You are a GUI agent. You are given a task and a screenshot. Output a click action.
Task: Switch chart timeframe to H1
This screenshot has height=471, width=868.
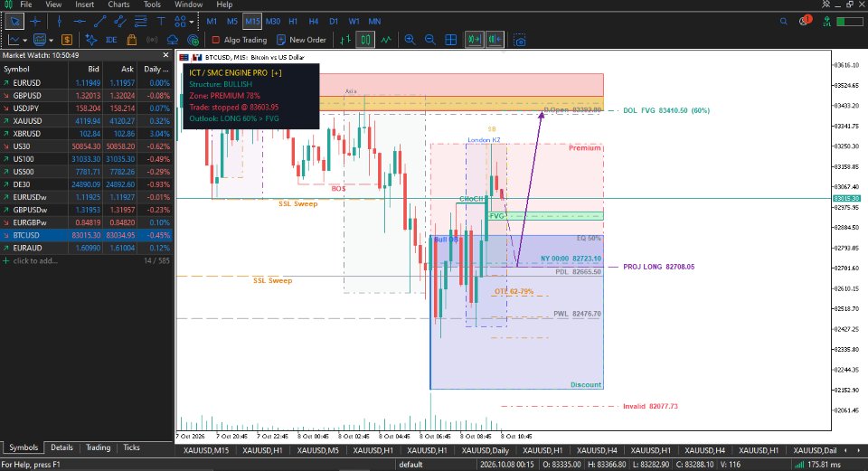(x=293, y=22)
